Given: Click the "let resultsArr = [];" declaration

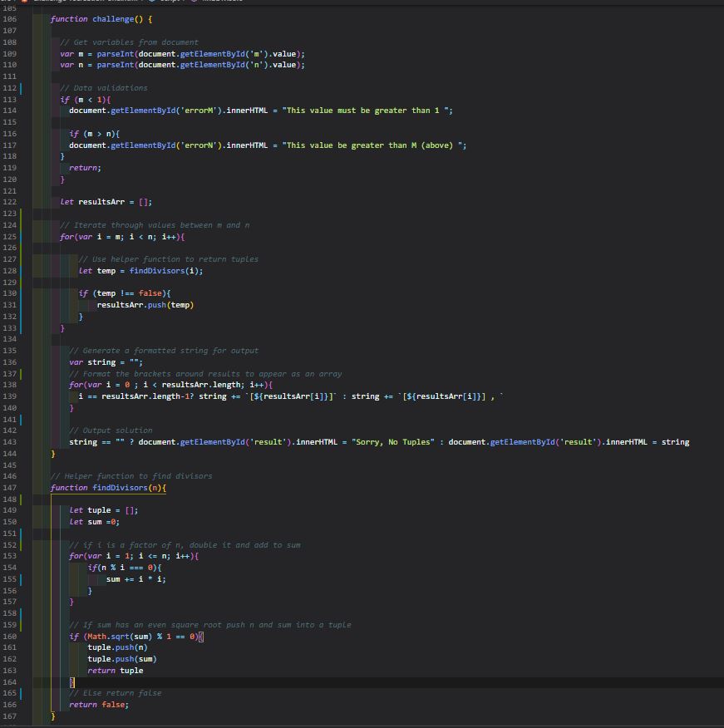Looking at the screenshot, I should (106, 202).
